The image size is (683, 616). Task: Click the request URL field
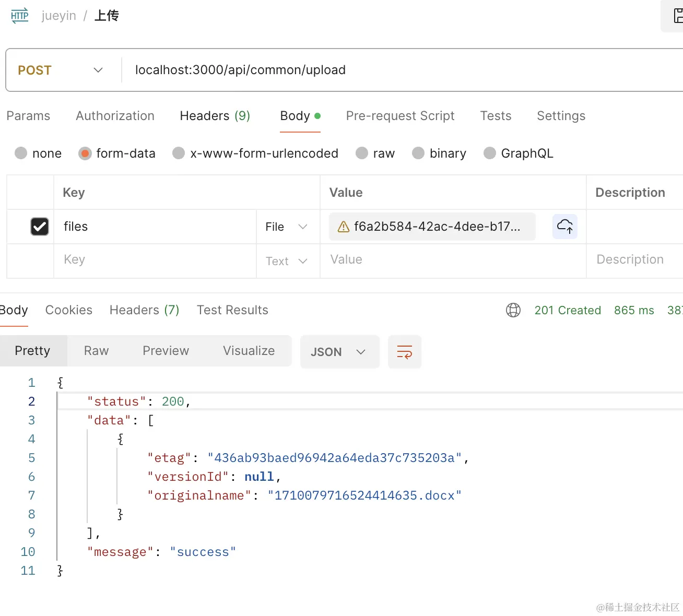(x=402, y=70)
